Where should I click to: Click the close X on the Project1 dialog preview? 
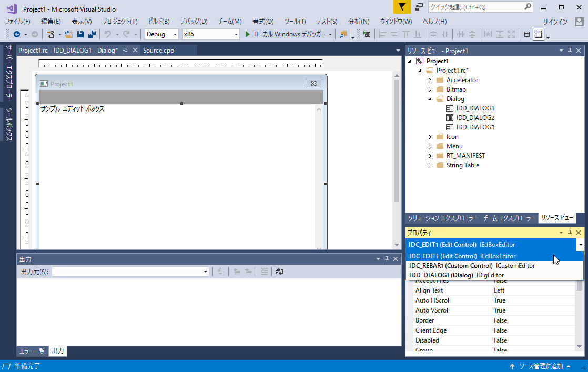point(314,83)
